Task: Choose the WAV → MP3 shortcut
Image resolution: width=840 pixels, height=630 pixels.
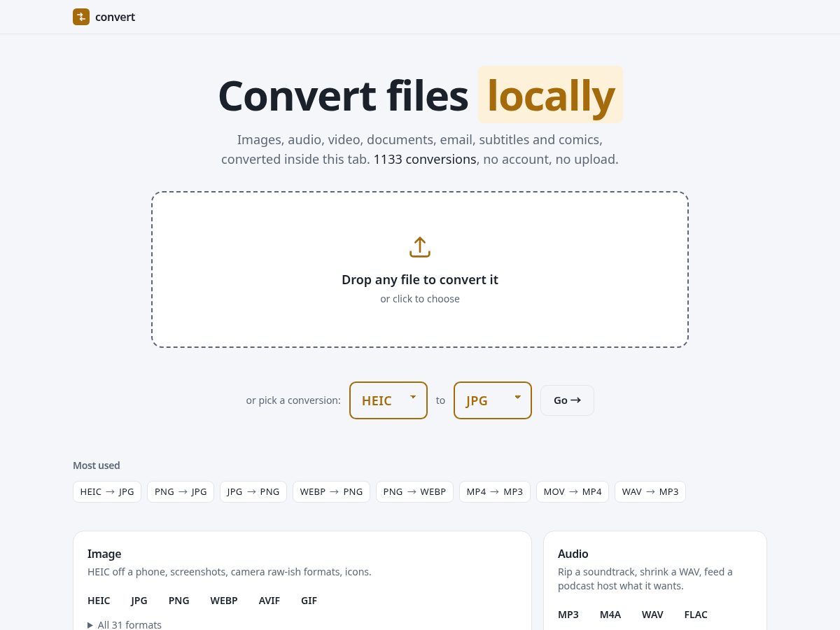Action: coord(650,491)
